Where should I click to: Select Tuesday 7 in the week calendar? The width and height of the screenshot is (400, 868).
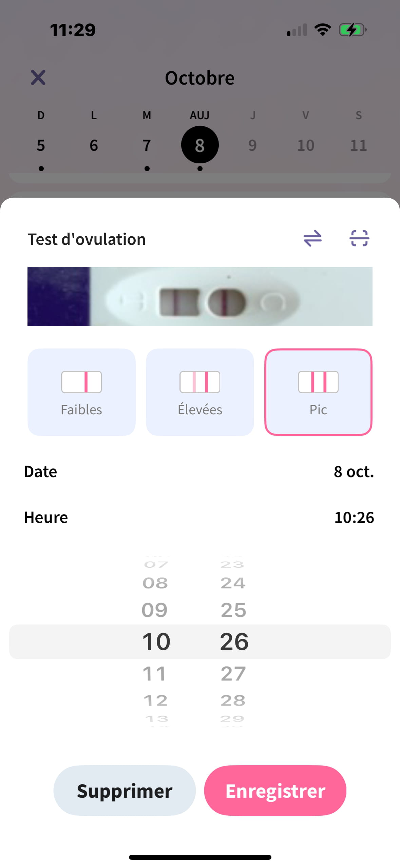point(147,145)
